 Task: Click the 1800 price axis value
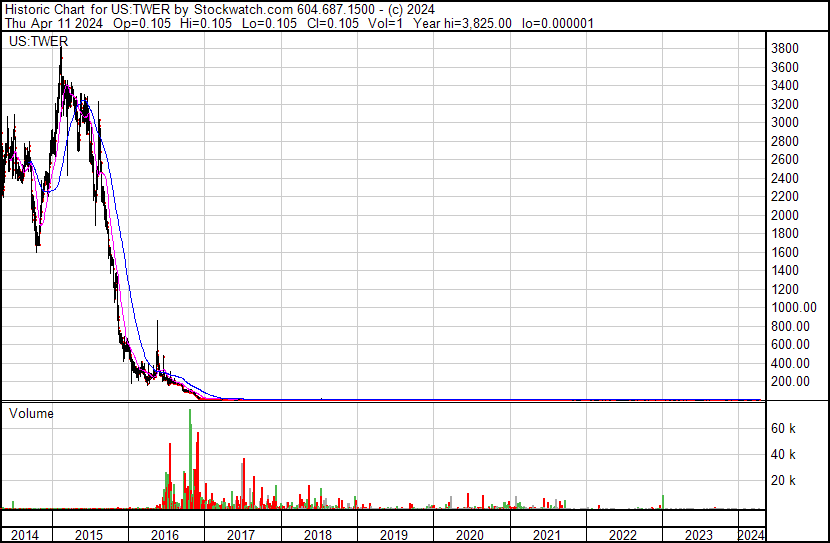784,233
